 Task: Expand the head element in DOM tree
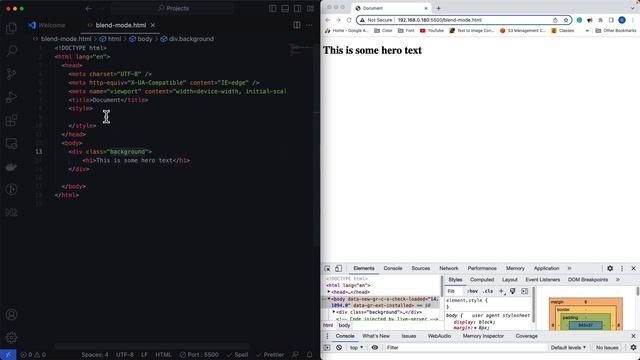(x=329, y=292)
